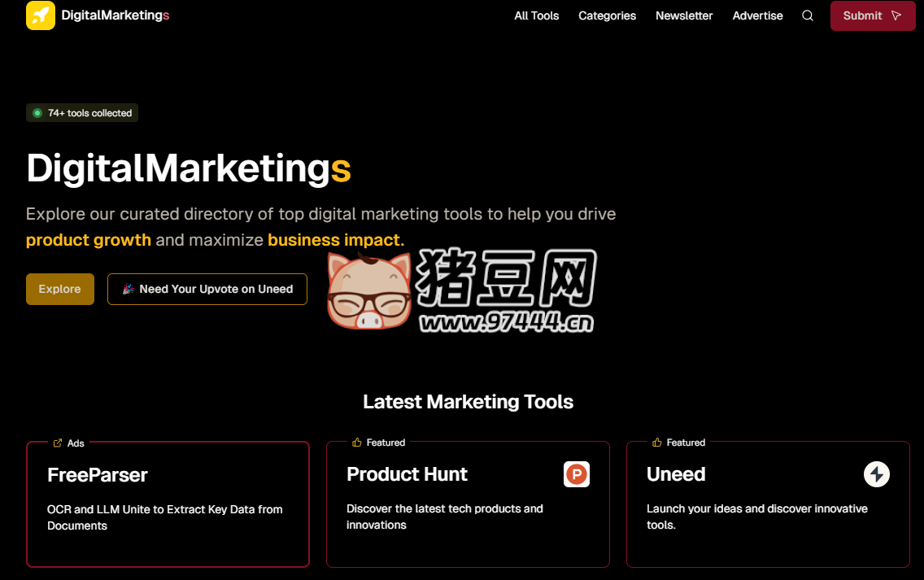The width and height of the screenshot is (924, 580).
Task: Open the Submit button dropdown arrow
Action: [898, 15]
